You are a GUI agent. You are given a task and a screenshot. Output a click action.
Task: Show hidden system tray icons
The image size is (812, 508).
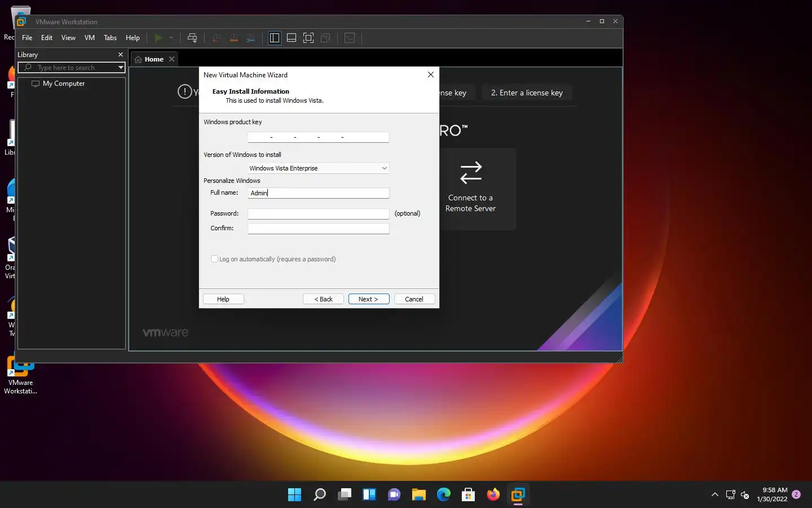(714, 495)
